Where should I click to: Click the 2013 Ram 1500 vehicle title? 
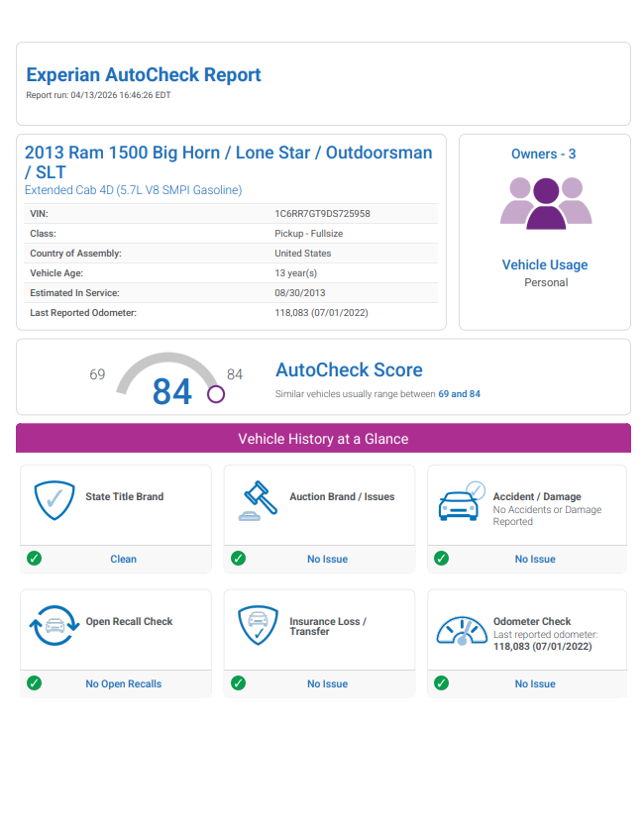[x=228, y=161]
